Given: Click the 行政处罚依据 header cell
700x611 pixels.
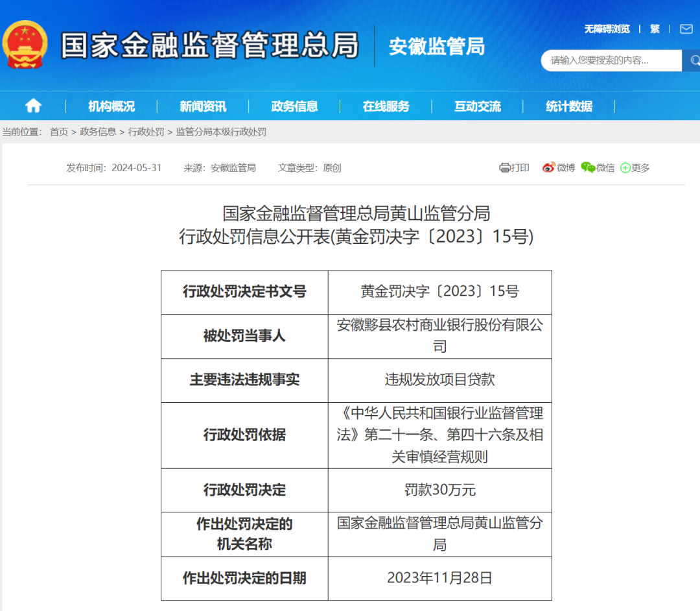Looking at the screenshot, I should [x=244, y=435].
